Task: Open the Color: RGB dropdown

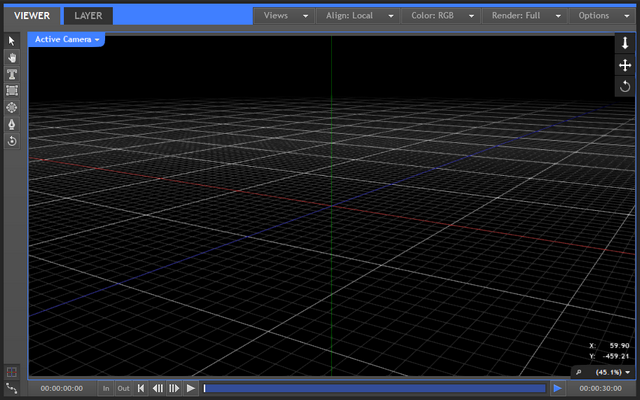Action: 440,16
